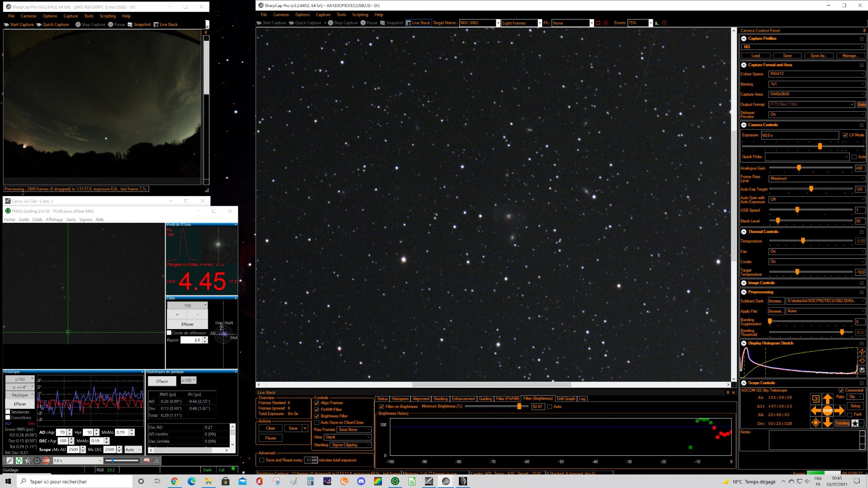Click the PHD2 auto-select star icon
The image size is (868, 488).
[x=28, y=460]
